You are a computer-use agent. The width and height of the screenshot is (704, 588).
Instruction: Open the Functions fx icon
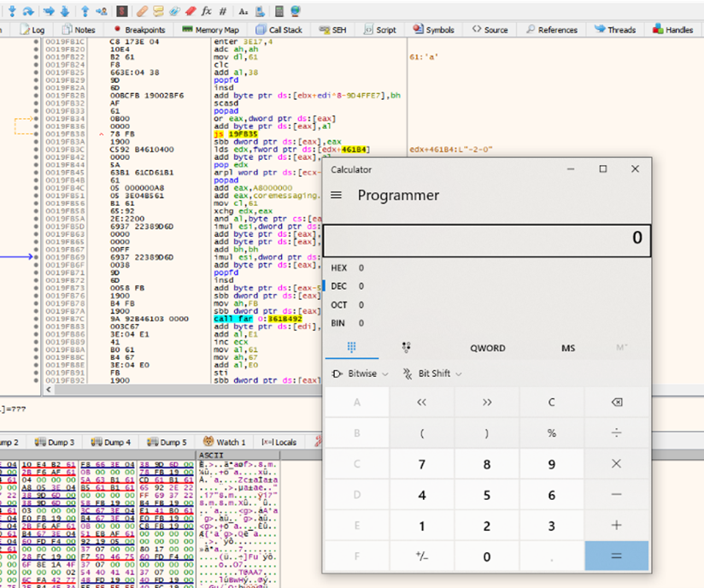pyautogui.click(x=207, y=11)
